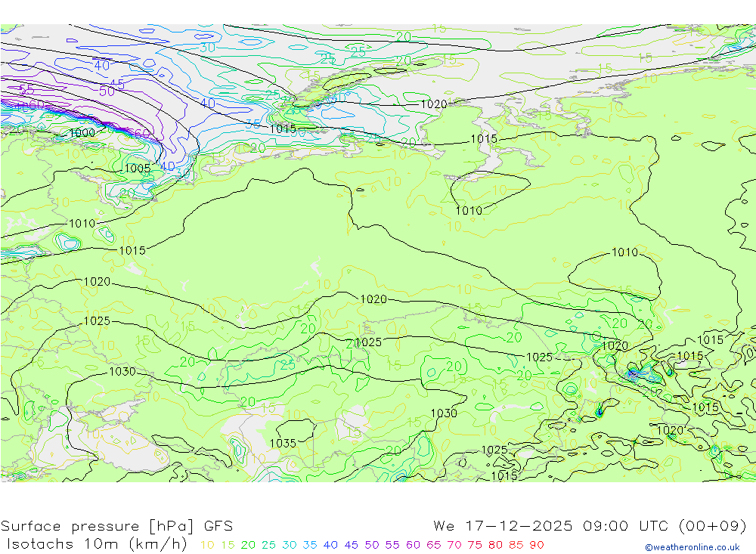
Task: Click the 1005 isobar label
Action: [x=138, y=169]
